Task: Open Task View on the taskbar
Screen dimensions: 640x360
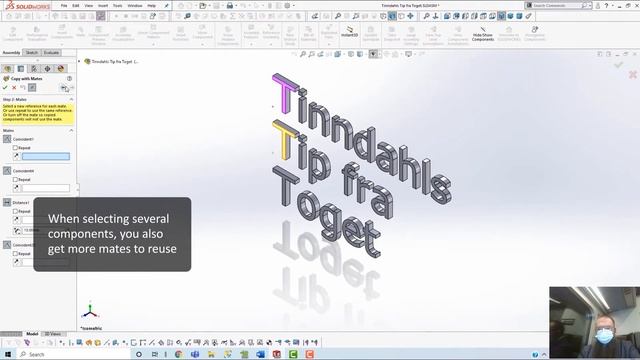Action: point(155,354)
